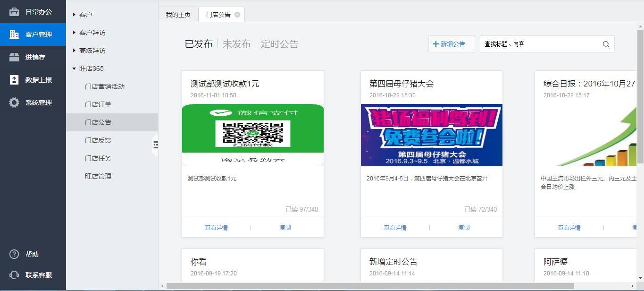This screenshot has height=291, width=644.
Task: Click the building icon for 客户管理
Action: point(14,34)
